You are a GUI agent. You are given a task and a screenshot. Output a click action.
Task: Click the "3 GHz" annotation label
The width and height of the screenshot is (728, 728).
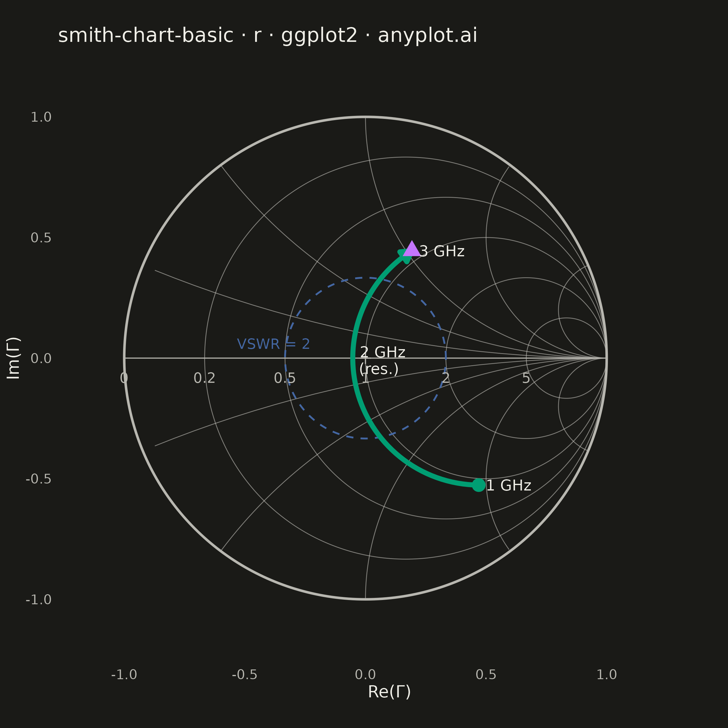click(x=442, y=251)
